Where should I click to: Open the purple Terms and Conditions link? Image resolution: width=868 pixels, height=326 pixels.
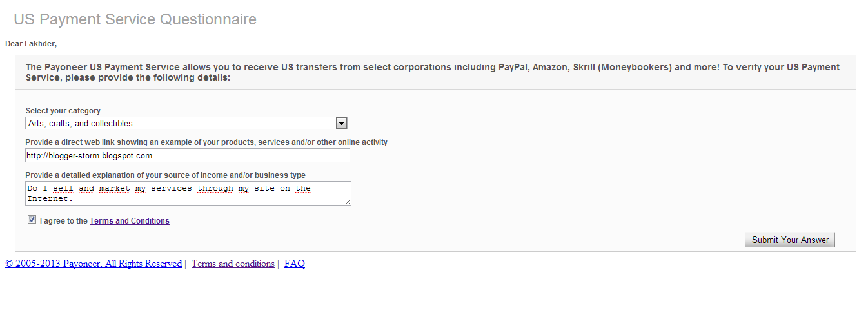[x=130, y=221]
